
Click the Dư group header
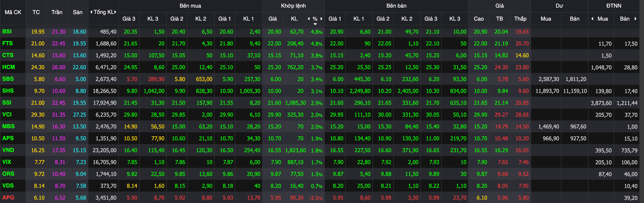[x=559, y=6]
